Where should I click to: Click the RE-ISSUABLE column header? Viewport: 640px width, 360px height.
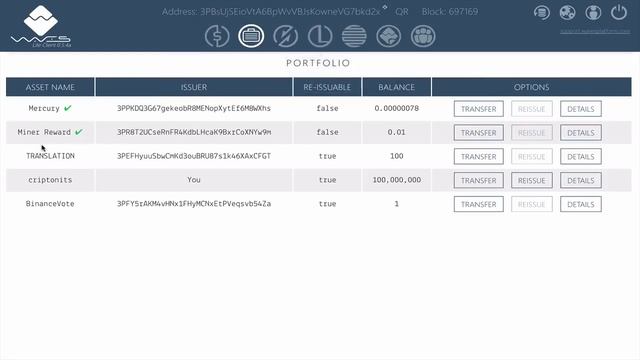pyautogui.click(x=327, y=87)
